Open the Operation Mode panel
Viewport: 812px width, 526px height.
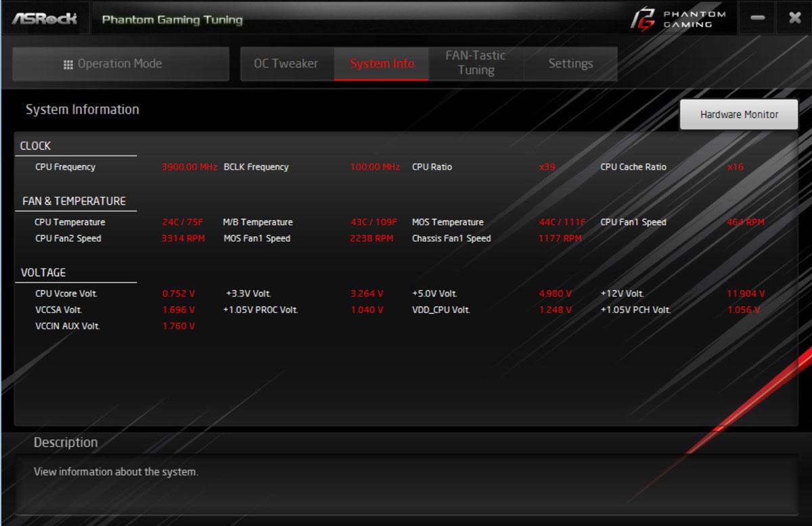120,64
